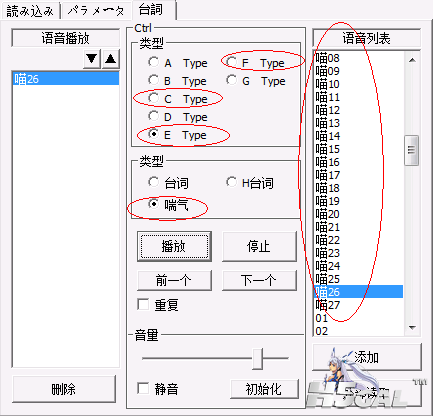Select 喵26 in the 语音播放 playlist
Image resolution: width=433 pixels, height=416 pixels.
click(66, 79)
